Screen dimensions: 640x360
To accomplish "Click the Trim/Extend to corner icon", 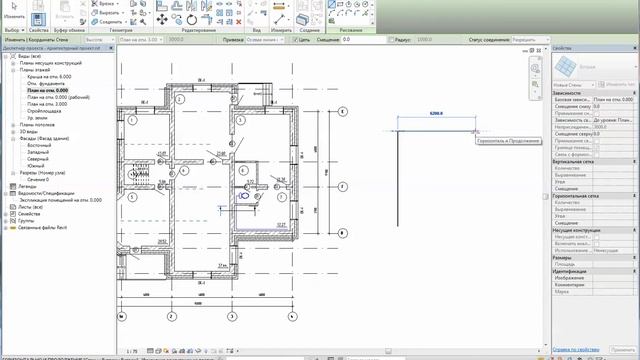I will pos(207,19).
